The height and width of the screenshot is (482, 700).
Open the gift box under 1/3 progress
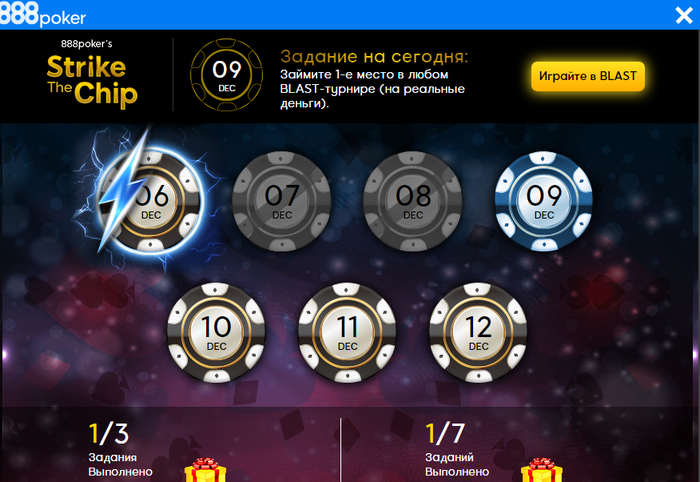[x=205, y=470]
